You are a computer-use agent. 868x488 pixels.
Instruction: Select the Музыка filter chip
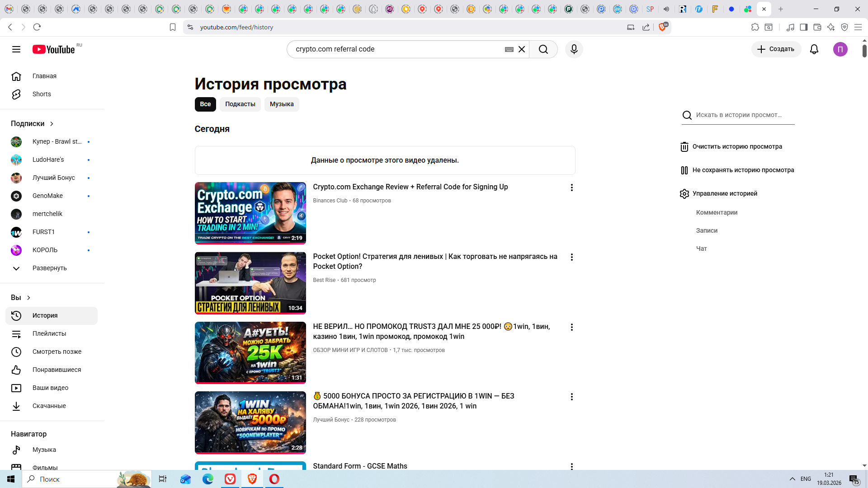281,104
